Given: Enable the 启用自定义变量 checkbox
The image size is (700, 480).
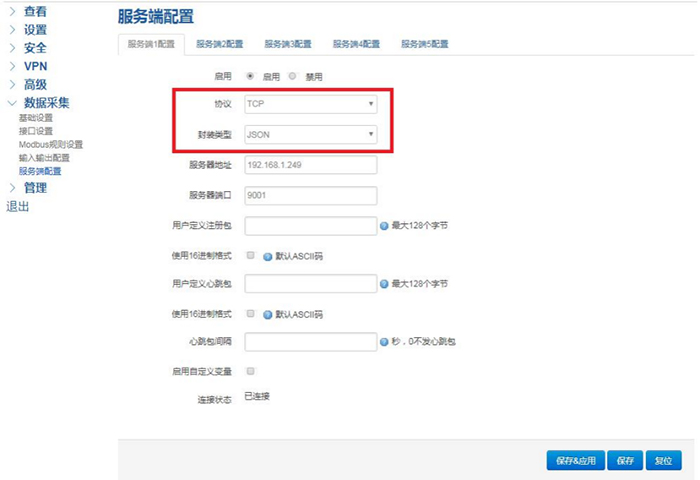Looking at the screenshot, I should tap(250, 371).
